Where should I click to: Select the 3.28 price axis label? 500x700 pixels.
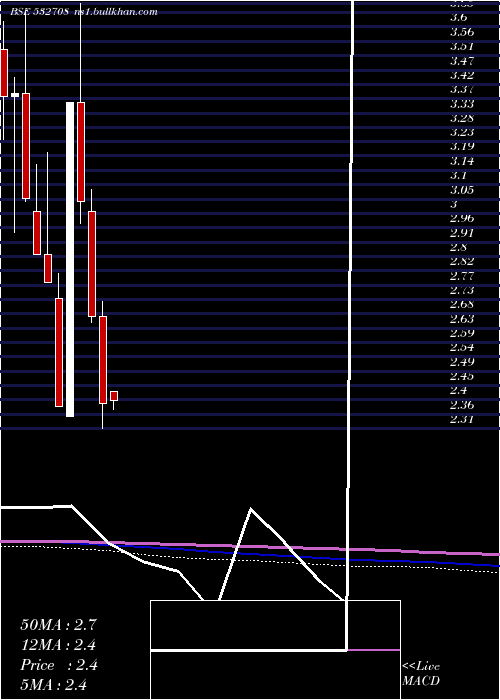tap(462, 118)
